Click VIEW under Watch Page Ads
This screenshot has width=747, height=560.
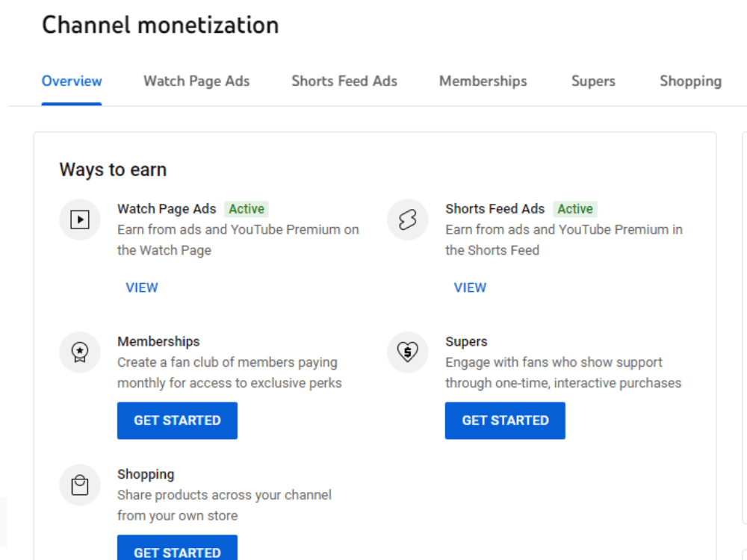pyautogui.click(x=142, y=287)
